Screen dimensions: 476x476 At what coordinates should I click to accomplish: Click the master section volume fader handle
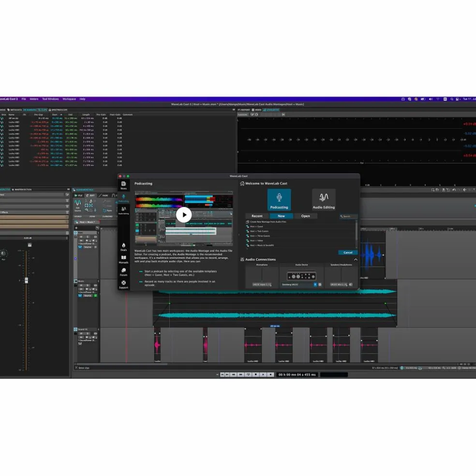tap(27, 280)
